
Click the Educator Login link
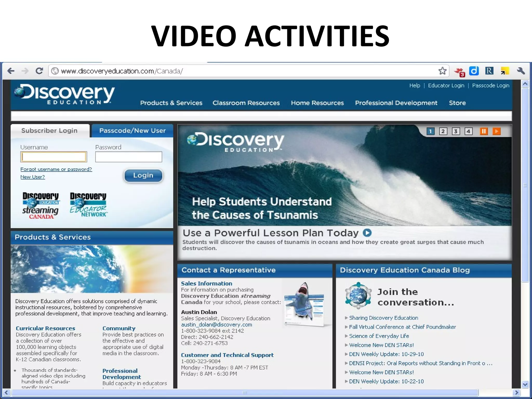pos(446,85)
